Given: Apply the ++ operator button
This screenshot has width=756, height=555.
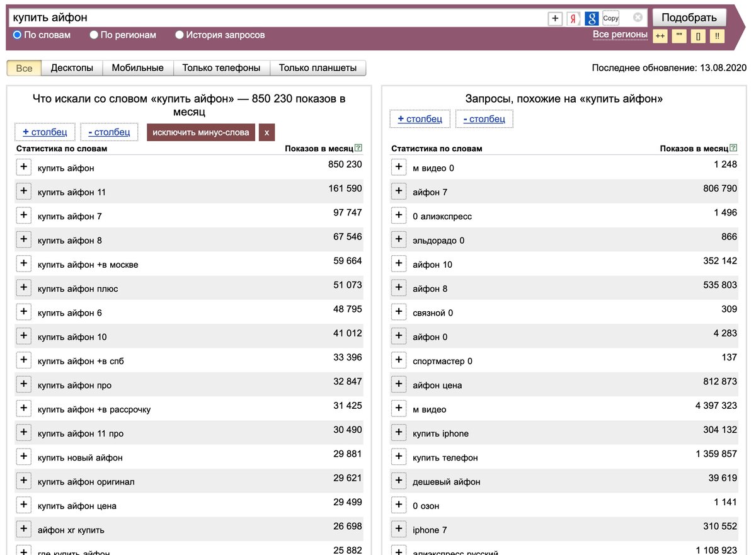Looking at the screenshot, I should pyautogui.click(x=660, y=36).
